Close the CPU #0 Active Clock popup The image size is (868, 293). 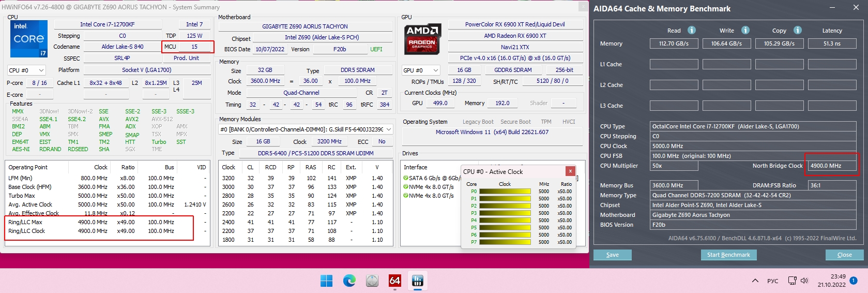click(570, 171)
